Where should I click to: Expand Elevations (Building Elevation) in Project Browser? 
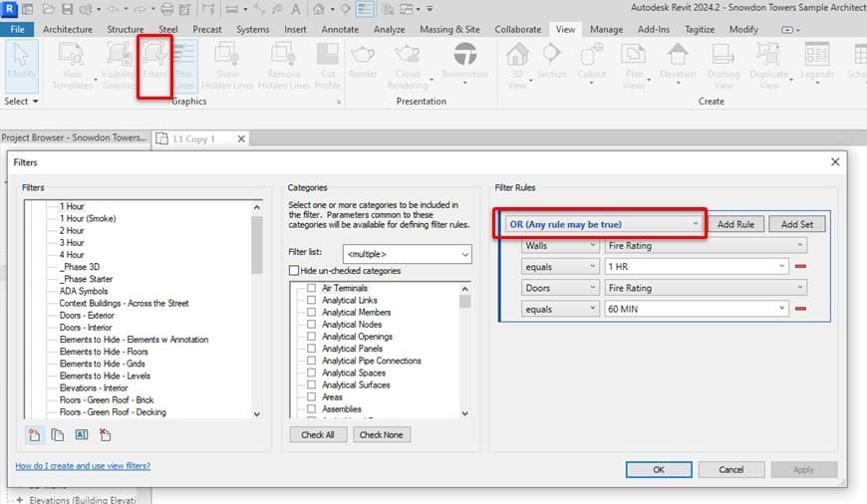[19, 500]
